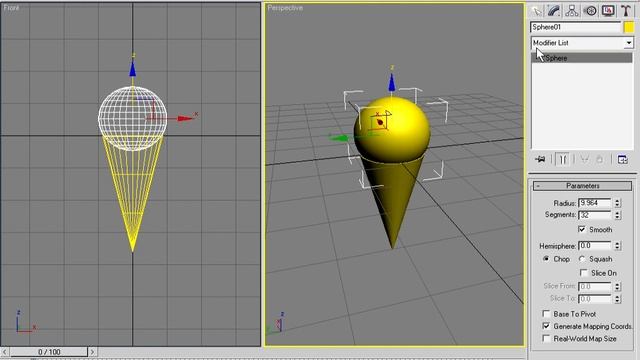Collapse the Parameters rollout header
The height and width of the screenshot is (360, 640).
(582, 186)
